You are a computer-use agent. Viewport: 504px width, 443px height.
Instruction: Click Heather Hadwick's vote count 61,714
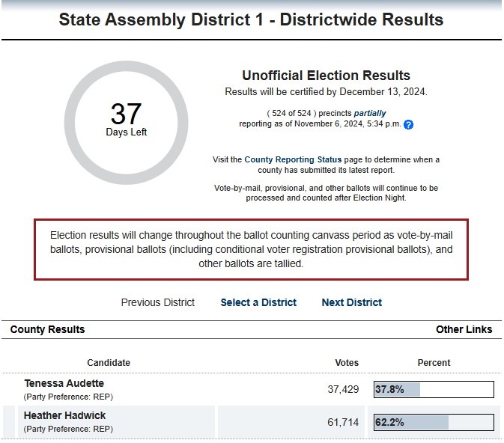click(x=343, y=423)
